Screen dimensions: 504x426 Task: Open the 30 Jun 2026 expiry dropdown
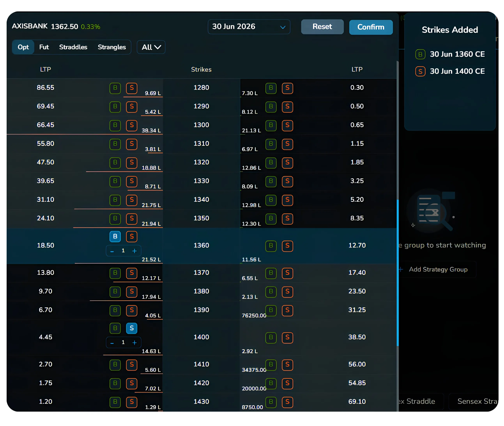point(249,27)
